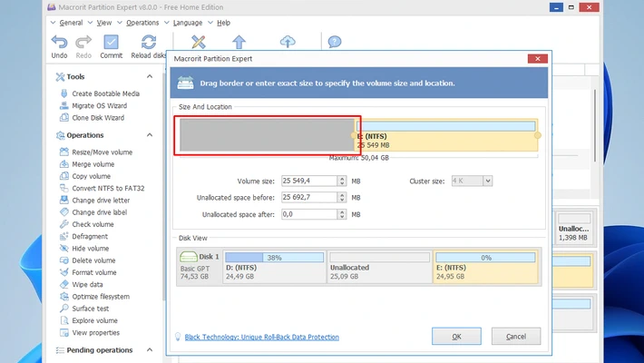Viewport: 644px width, 363px height.
Task: Click the right yellow partition border handle
Action: coord(538,135)
